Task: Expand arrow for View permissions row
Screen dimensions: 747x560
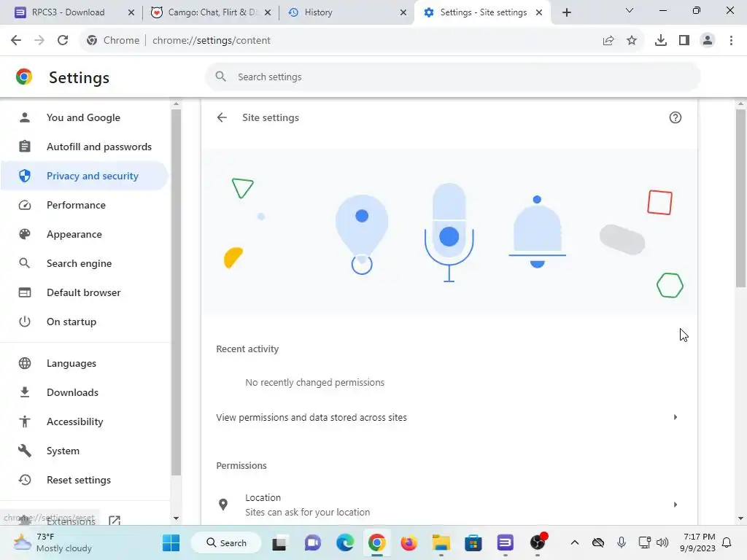Action: (x=675, y=418)
